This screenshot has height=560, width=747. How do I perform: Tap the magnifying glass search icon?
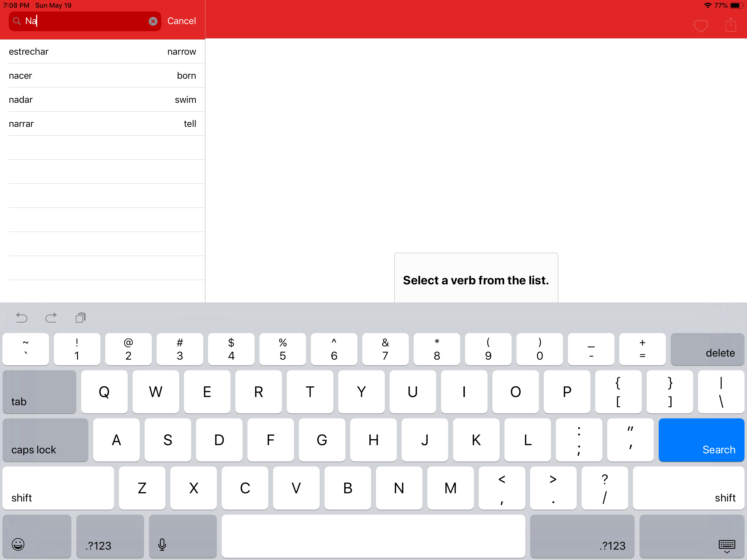click(17, 21)
